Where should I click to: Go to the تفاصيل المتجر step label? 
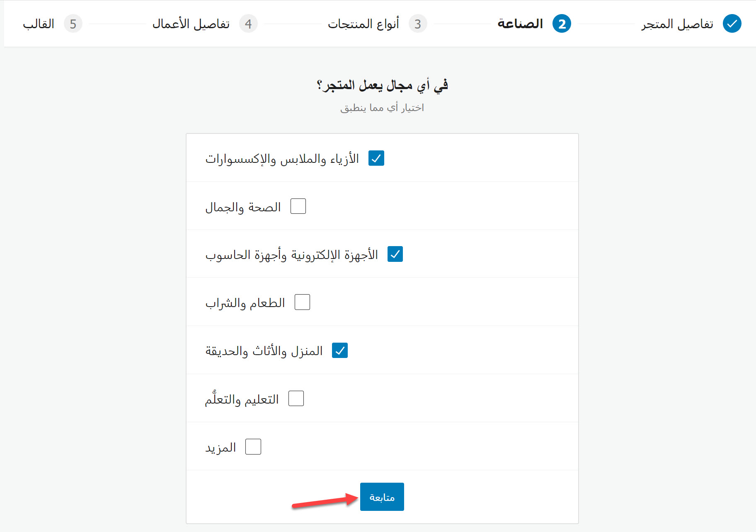tap(677, 24)
